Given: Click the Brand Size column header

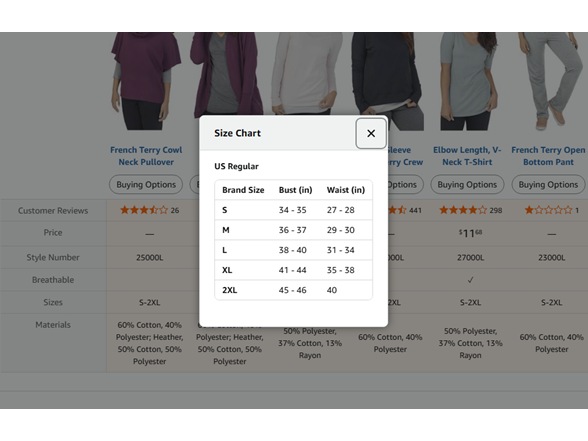Looking at the screenshot, I should point(243,190).
